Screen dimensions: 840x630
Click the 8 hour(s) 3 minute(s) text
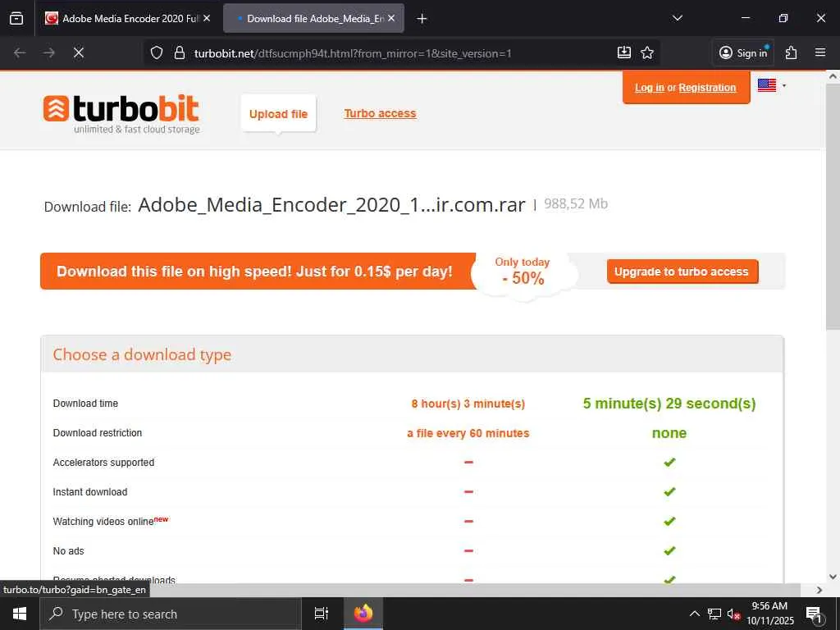[x=468, y=404]
